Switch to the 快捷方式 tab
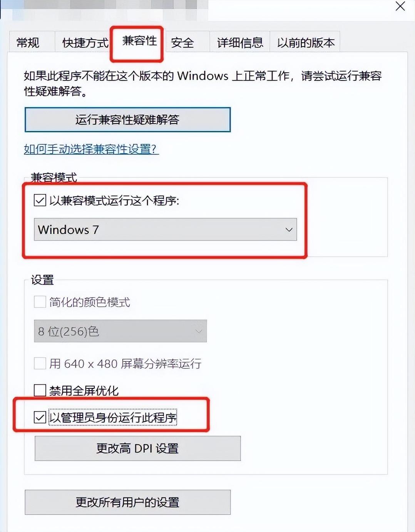The width and height of the screenshot is (415, 532). [85, 42]
